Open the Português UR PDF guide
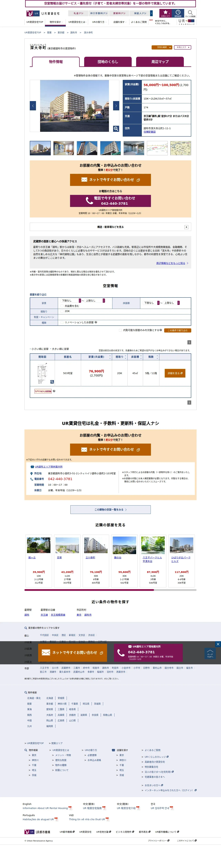The height and width of the screenshot is (868, 221). (40, 819)
